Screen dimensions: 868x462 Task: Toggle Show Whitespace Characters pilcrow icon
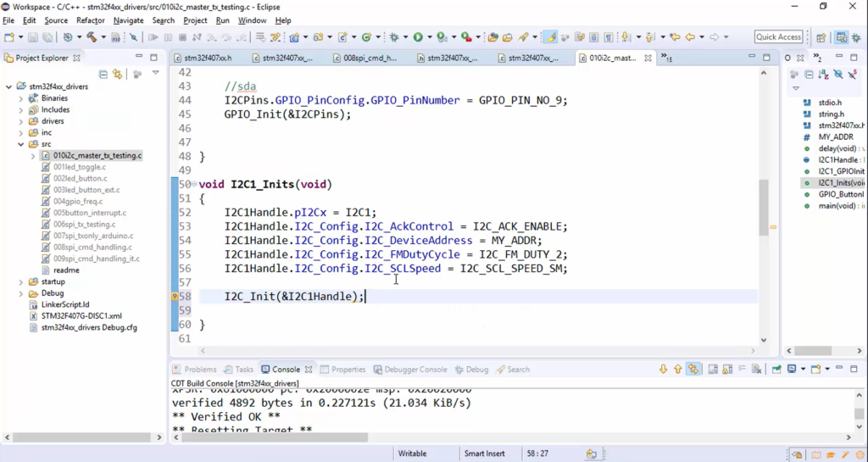(609, 37)
